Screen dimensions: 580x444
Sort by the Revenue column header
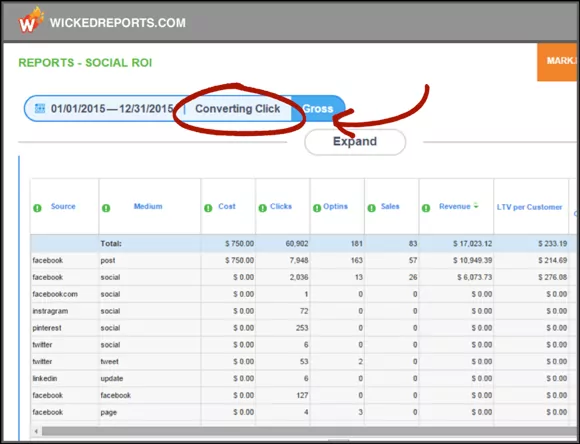(x=455, y=206)
